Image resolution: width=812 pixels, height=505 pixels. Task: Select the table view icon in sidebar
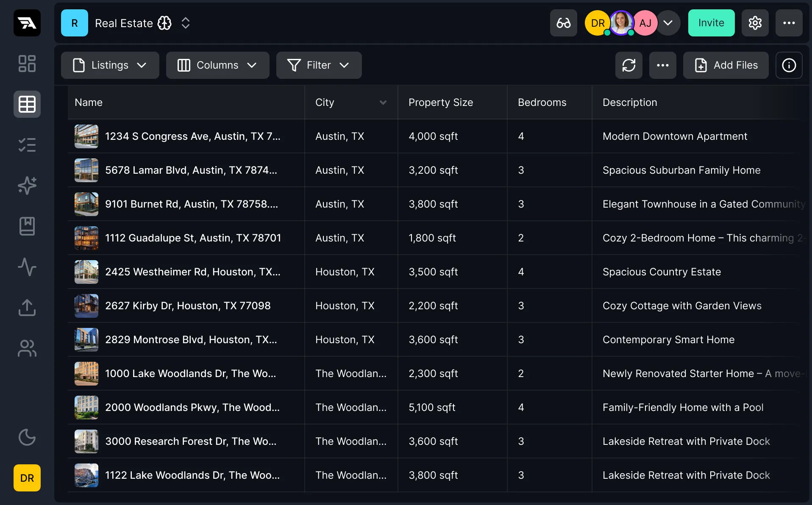click(x=27, y=104)
